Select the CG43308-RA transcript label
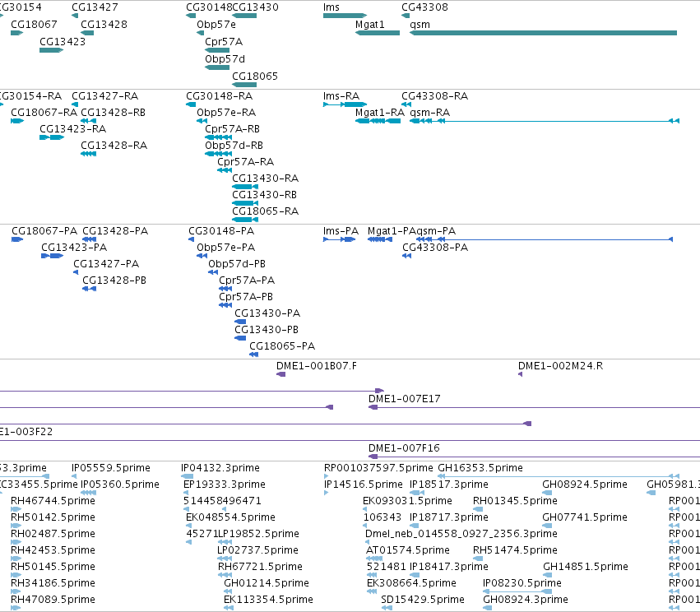700x612 pixels. coord(434,96)
